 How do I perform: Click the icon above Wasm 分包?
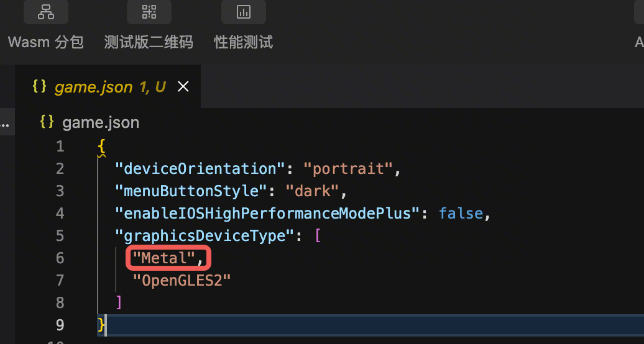(46, 12)
